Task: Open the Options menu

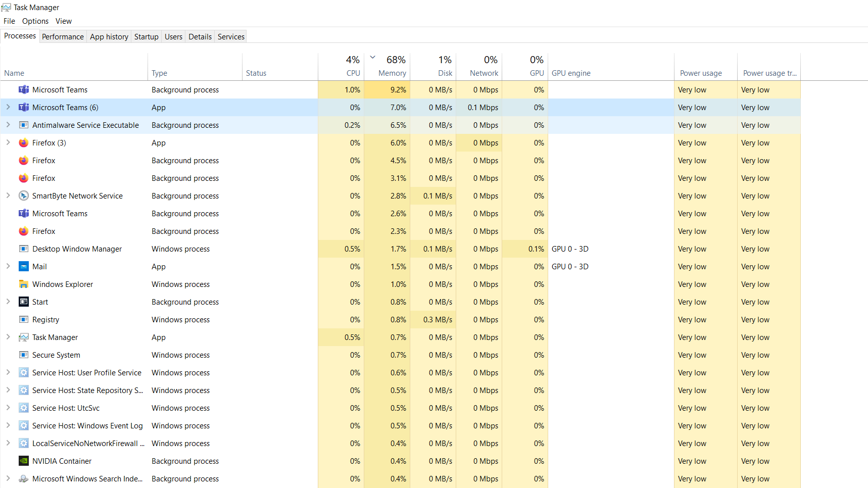Action: (35, 21)
